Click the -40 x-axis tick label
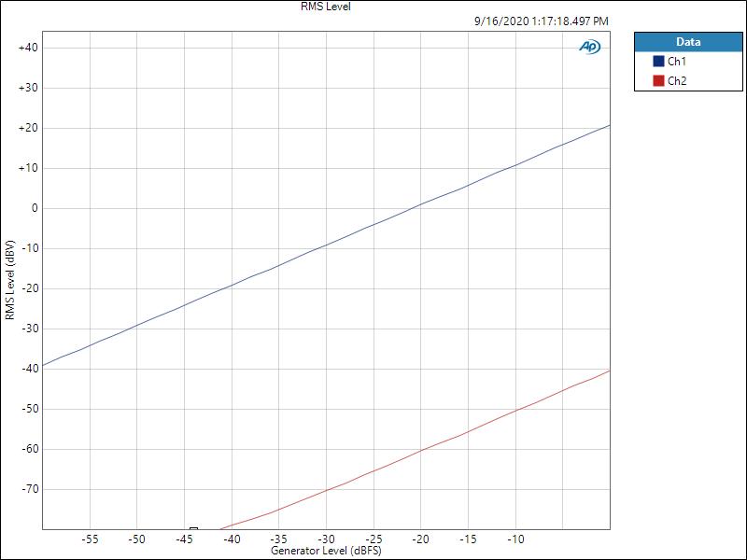The width and height of the screenshot is (747, 560). 232,539
